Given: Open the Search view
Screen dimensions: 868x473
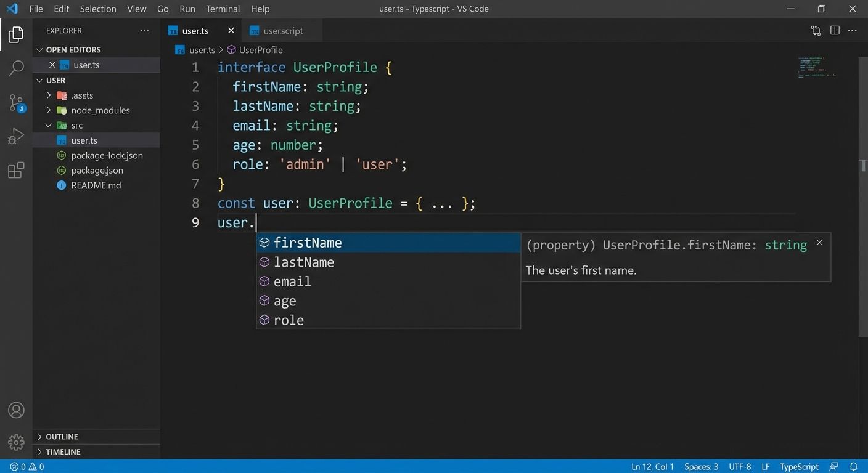Looking at the screenshot, I should [x=16, y=68].
